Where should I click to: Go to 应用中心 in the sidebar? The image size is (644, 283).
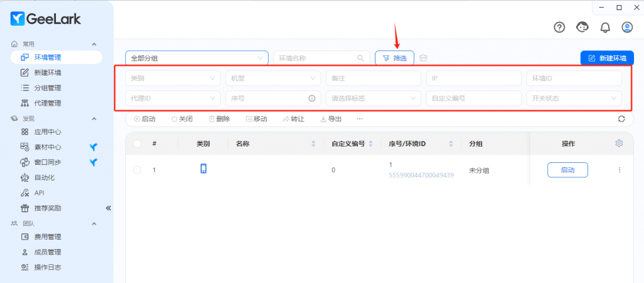pos(47,132)
